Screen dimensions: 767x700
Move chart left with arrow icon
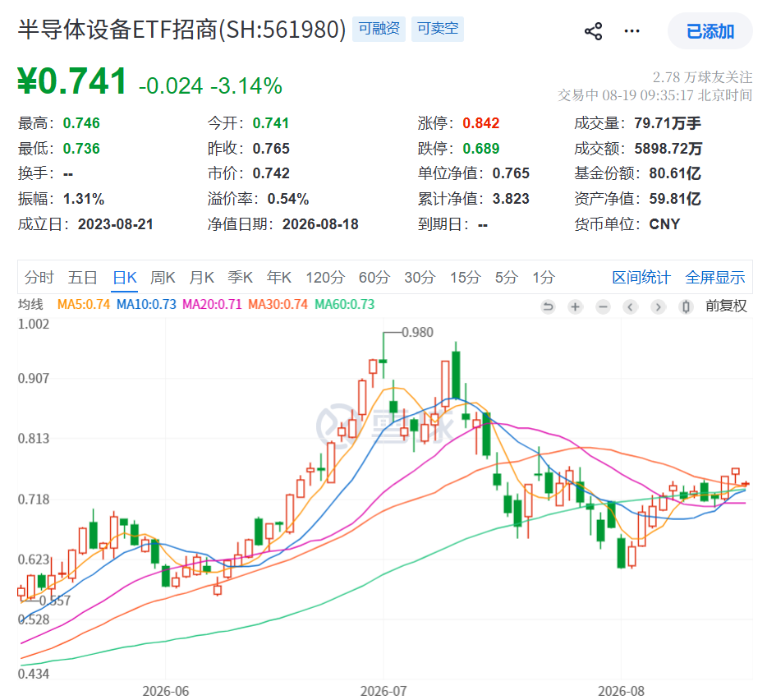(630, 307)
